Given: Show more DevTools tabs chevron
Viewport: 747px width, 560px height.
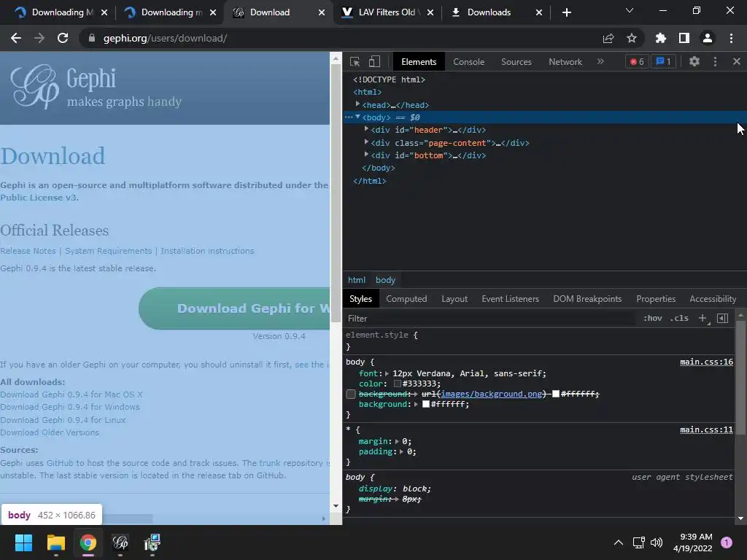Looking at the screenshot, I should click(x=600, y=61).
